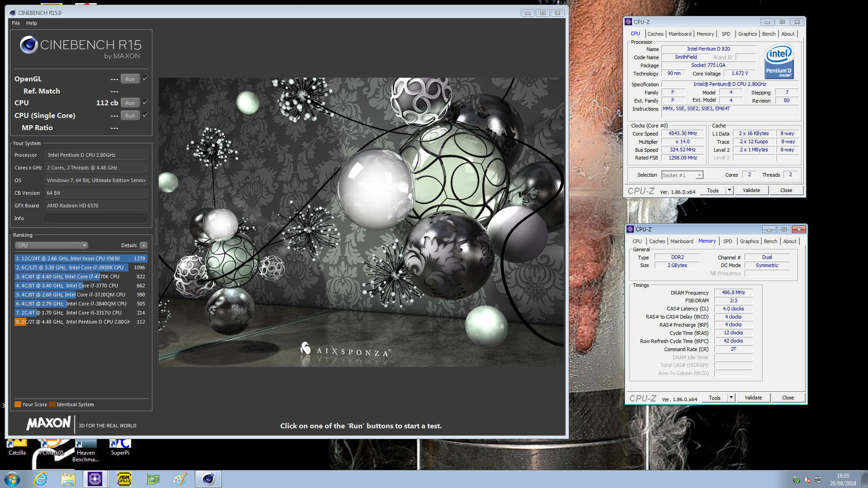Click Close button in Memory CPU-Z window
The width and height of the screenshot is (868, 488).
pyautogui.click(x=788, y=398)
